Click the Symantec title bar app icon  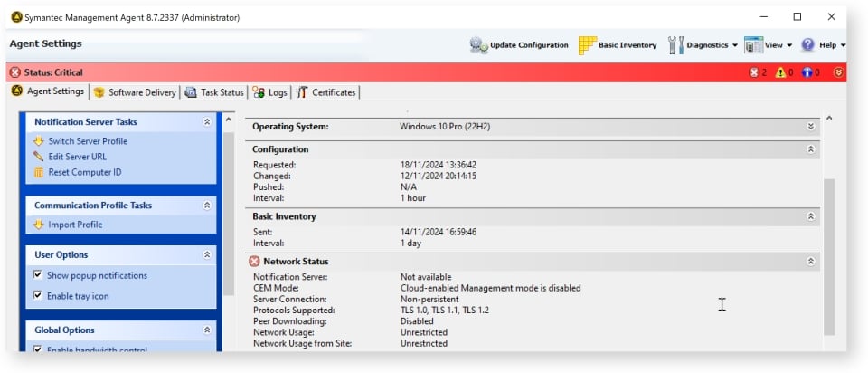(x=16, y=17)
